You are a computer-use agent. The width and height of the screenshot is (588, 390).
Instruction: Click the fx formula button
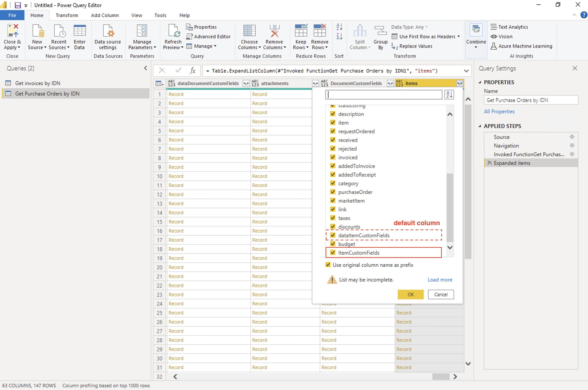[x=193, y=71]
